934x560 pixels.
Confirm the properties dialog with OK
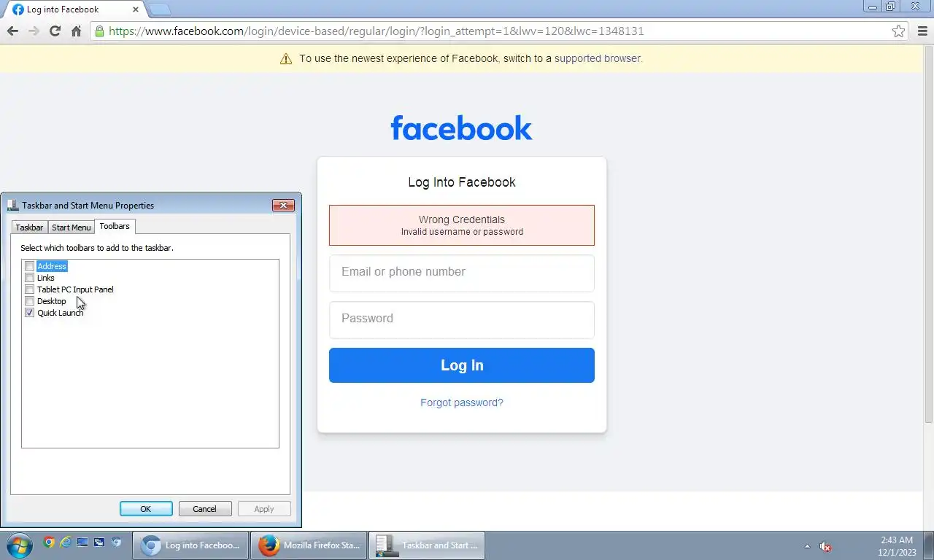pos(146,509)
